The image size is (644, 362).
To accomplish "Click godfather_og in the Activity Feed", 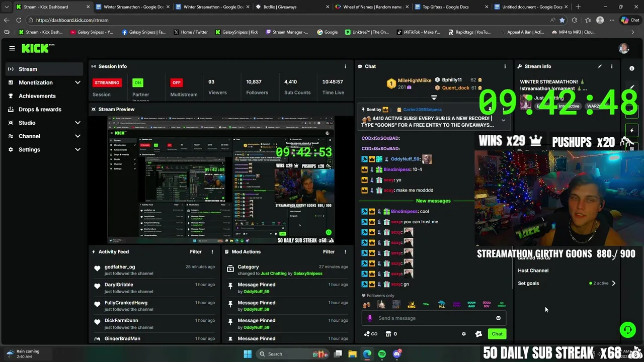I will point(120,267).
